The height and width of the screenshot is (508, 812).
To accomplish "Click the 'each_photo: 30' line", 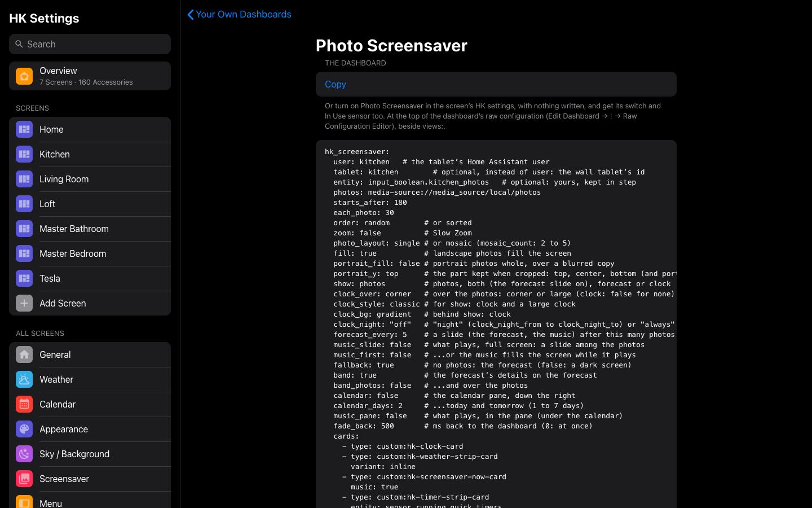I will pyautogui.click(x=364, y=213).
